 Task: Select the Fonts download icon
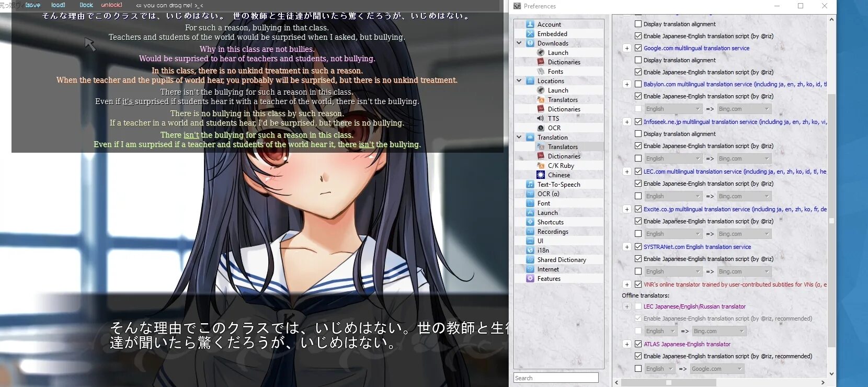pyautogui.click(x=541, y=72)
